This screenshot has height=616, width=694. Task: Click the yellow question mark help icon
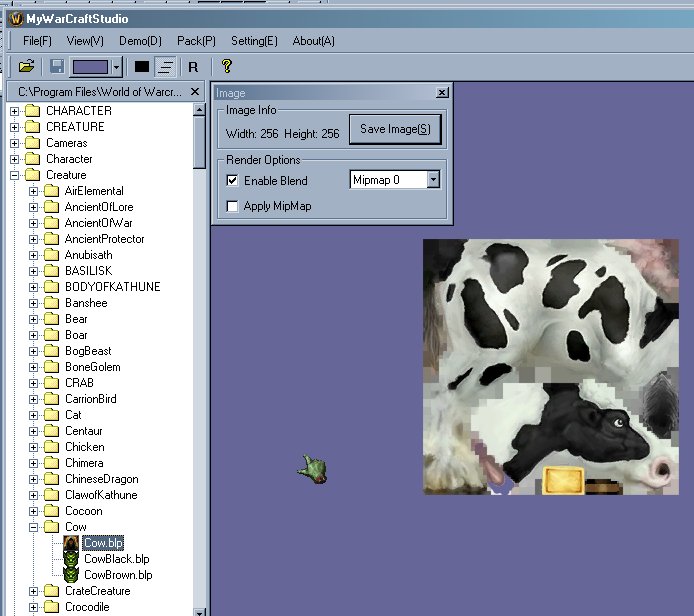click(x=227, y=66)
